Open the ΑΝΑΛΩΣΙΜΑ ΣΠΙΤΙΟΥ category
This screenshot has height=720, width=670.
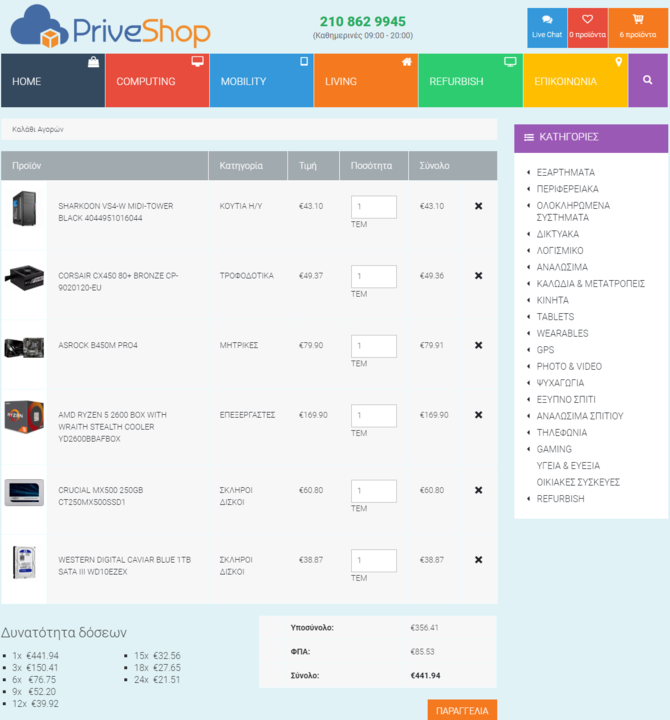click(x=580, y=416)
